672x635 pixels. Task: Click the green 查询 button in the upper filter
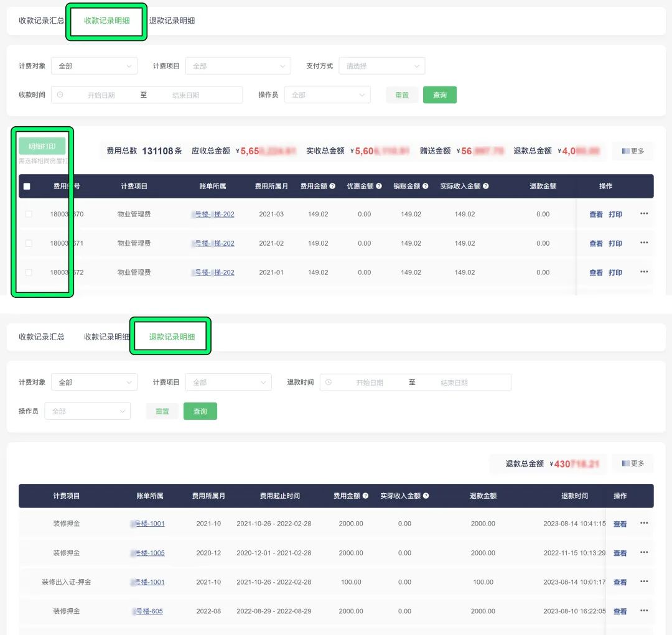[439, 95]
